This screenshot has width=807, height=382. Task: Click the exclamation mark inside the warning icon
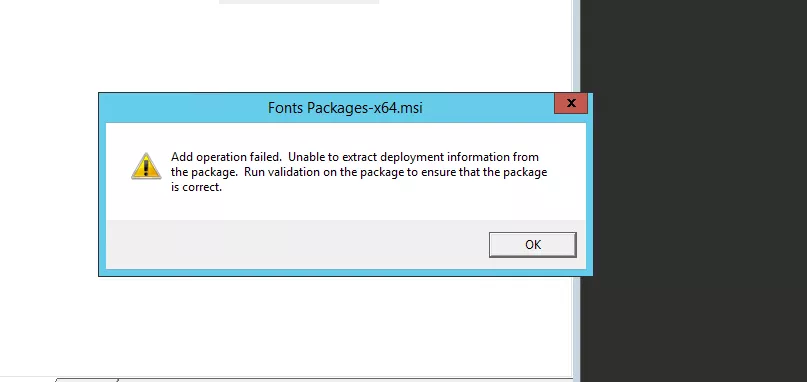click(146, 167)
